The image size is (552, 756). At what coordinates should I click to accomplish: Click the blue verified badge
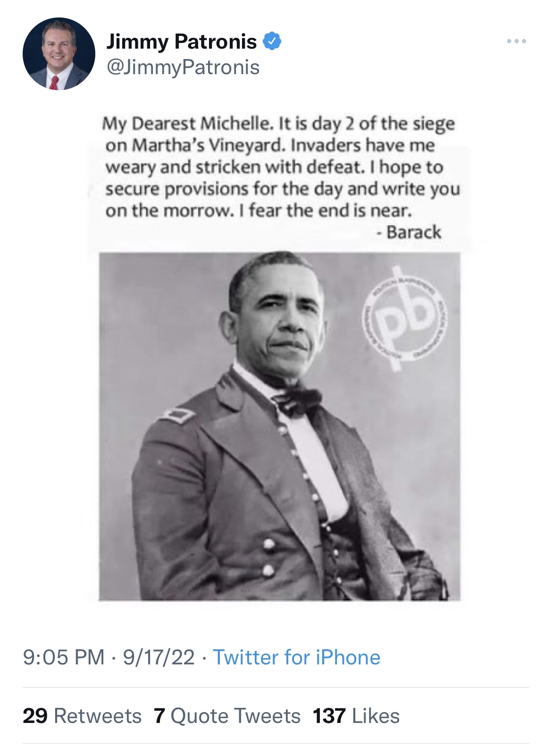pos(272,42)
